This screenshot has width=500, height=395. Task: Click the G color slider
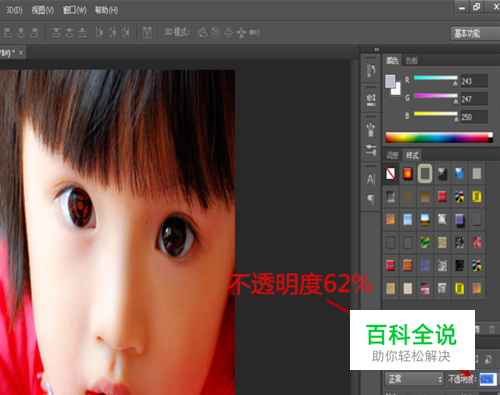click(435, 96)
